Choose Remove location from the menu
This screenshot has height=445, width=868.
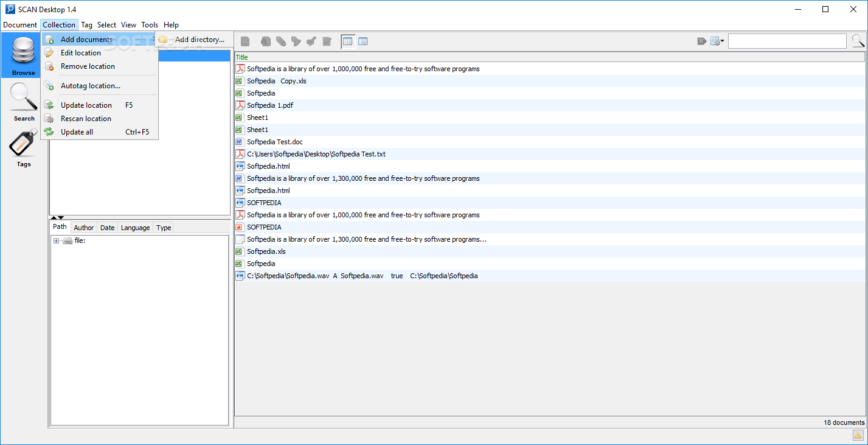(x=99, y=66)
